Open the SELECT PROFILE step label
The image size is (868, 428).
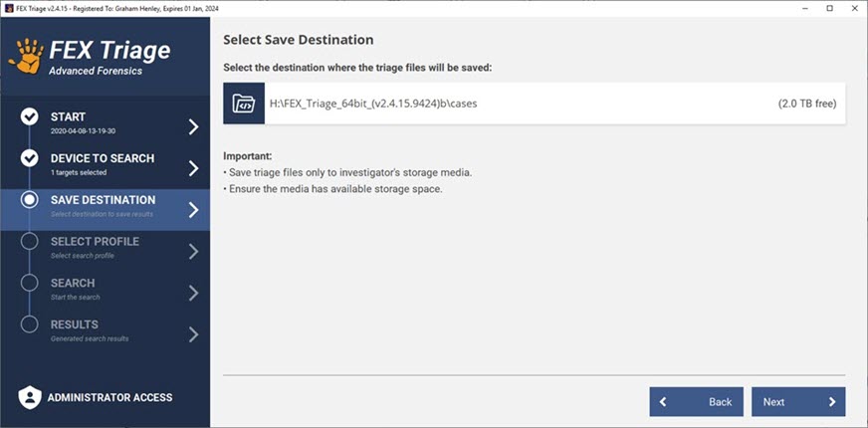95,242
